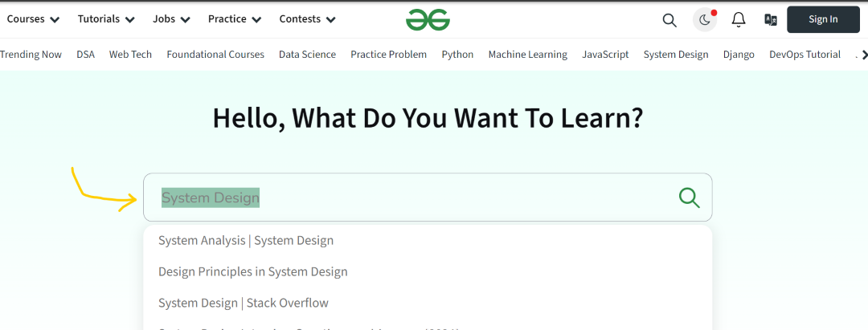
Task: Click the green search icon in search box
Action: pyautogui.click(x=689, y=198)
